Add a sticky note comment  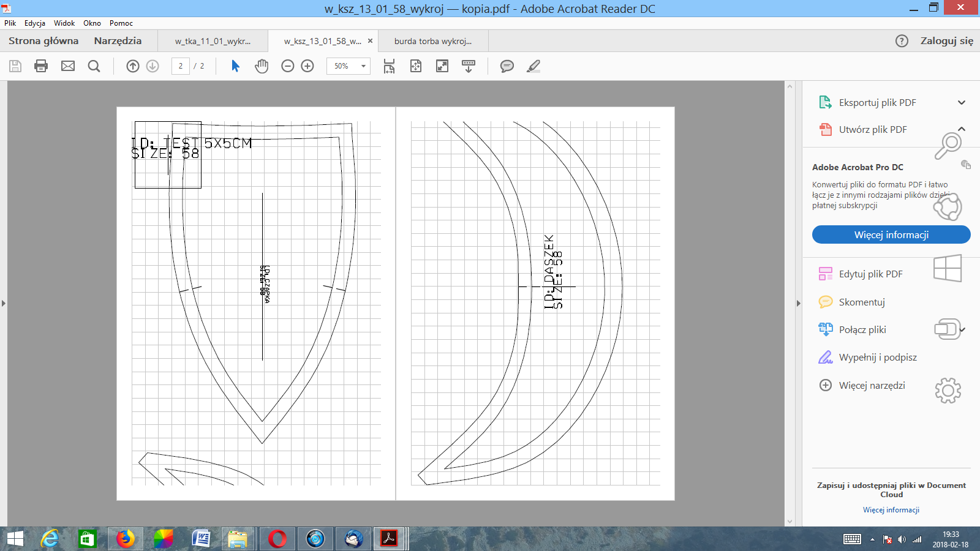(507, 66)
